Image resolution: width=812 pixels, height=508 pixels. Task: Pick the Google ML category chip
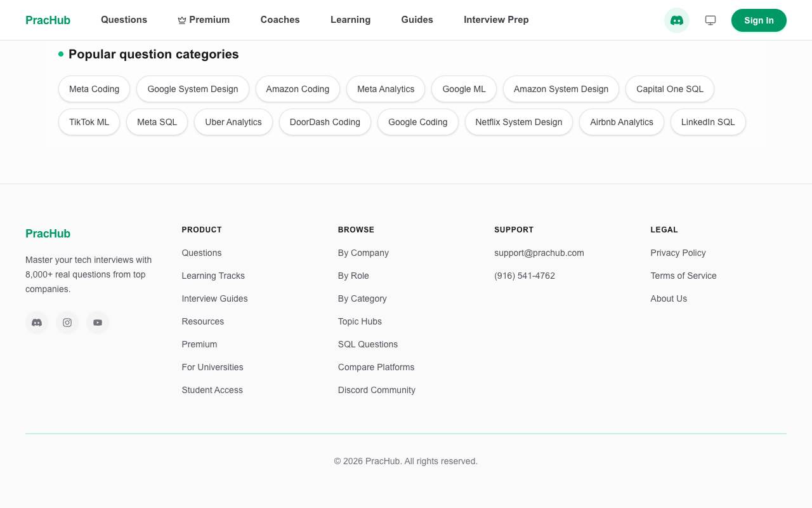[x=464, y=89]
